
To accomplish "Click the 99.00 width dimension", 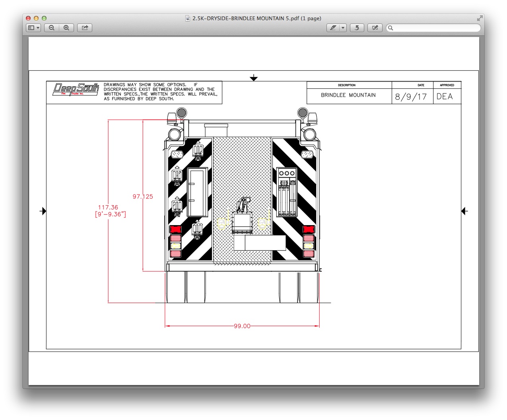I will pyautogui.click(x=242, y=326).
